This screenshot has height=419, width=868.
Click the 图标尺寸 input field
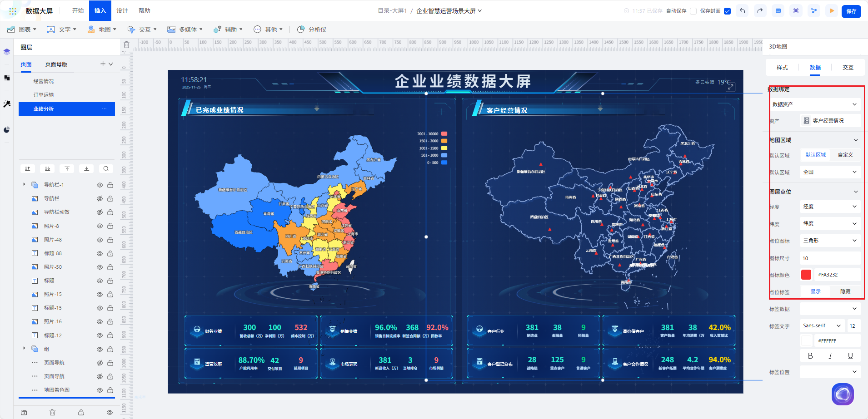(830, 258)
